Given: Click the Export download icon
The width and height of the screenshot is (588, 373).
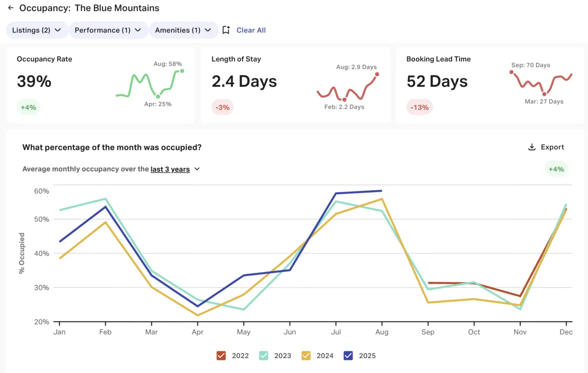Looking at the screenshot, I should (532, 147).
